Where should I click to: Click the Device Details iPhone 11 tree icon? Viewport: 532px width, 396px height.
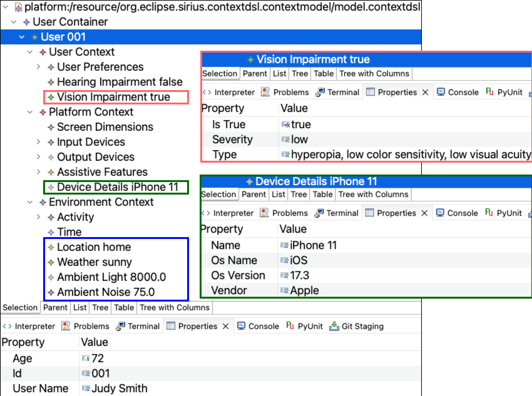51,187
